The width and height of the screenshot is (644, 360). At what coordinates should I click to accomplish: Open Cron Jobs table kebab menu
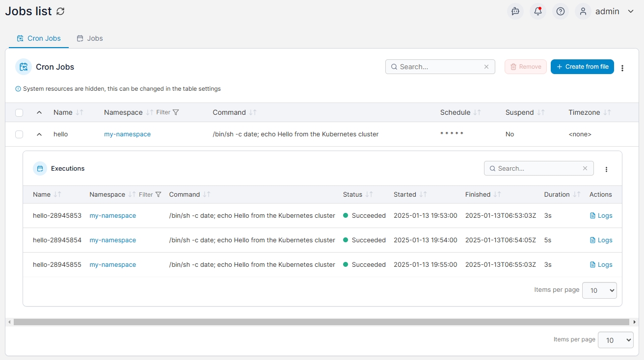click(622, 68)
